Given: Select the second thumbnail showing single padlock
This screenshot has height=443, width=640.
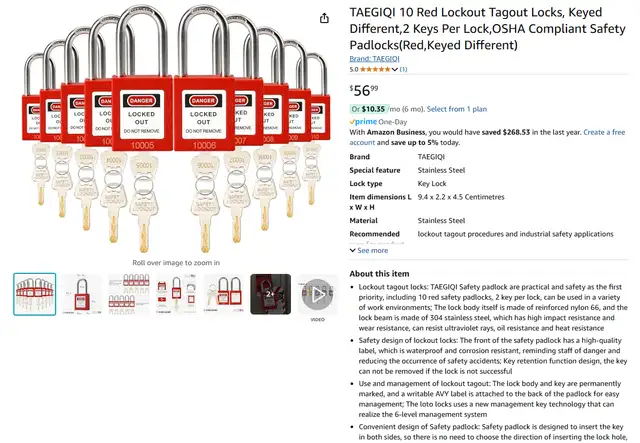Looking at the screenshot, I should coord(82,294).
